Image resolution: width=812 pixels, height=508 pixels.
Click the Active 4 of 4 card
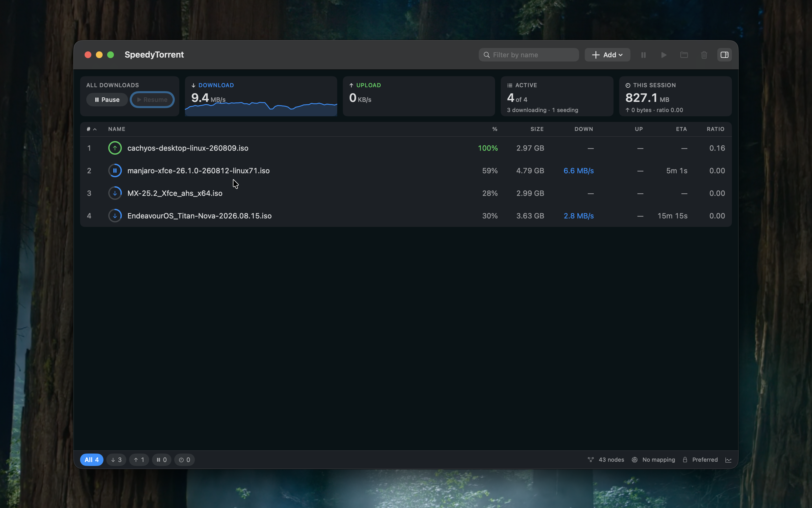tap(557, 97)
